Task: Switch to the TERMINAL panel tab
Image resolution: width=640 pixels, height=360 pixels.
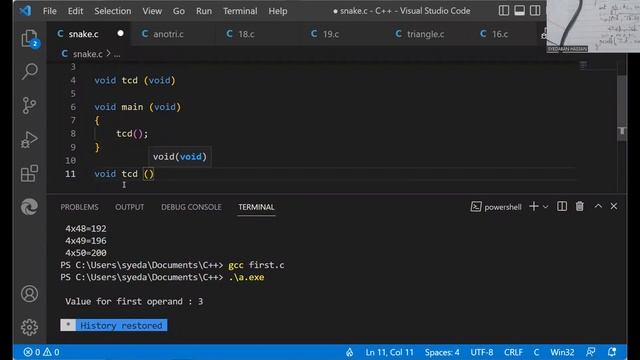Action: pos(256,207)
